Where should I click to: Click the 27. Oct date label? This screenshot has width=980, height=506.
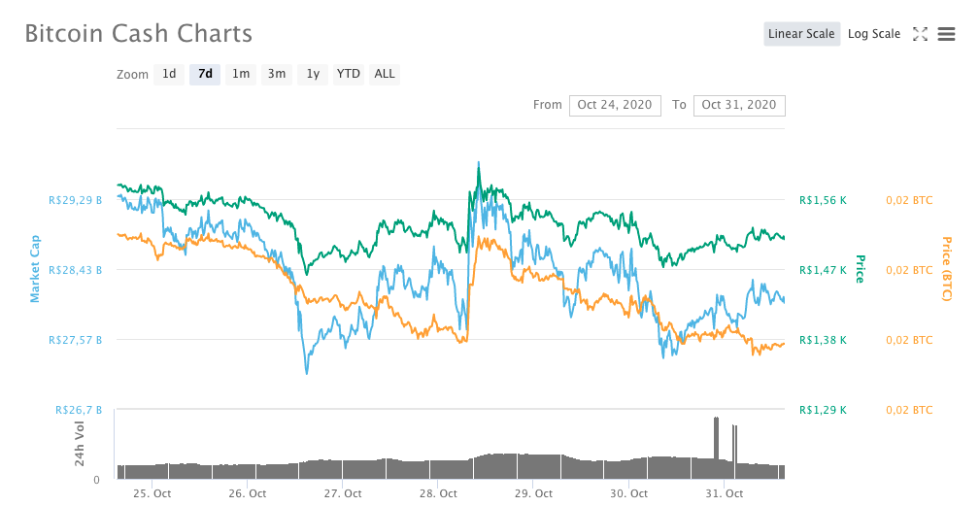tap(343, 493)
